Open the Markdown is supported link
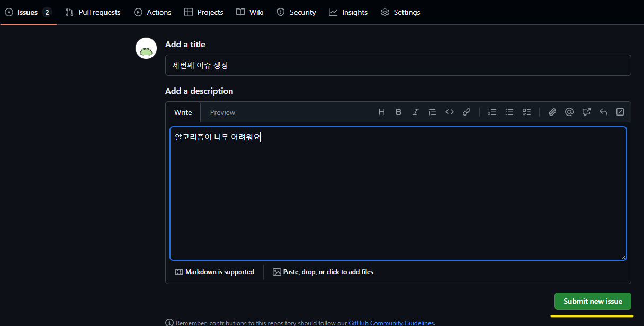The image size is (644, 326). 214,272
